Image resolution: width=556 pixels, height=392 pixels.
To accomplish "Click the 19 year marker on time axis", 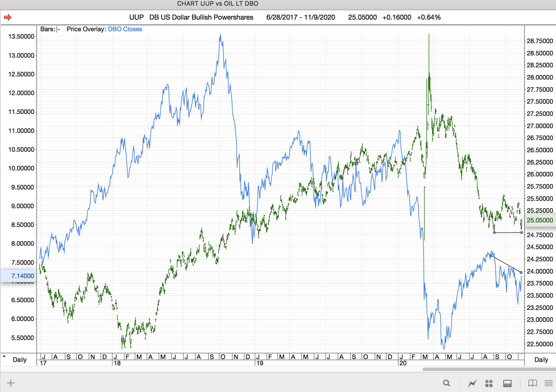I will [260, 363].
